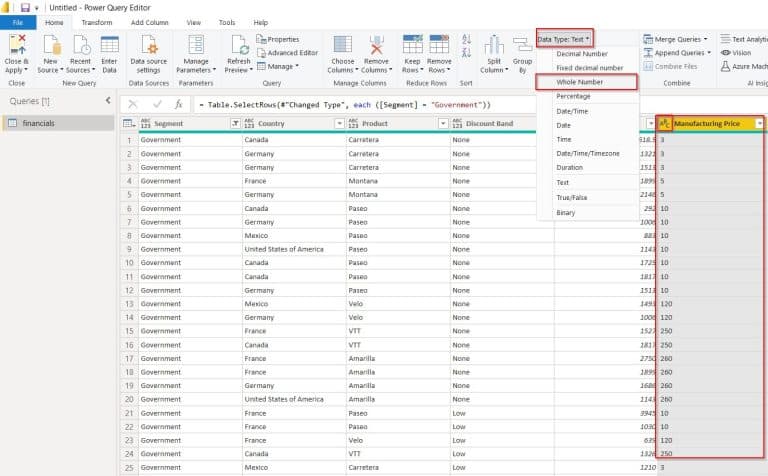Open the Manage query dropdown
This screenshot has height=476, width=768.
point(278,66)
